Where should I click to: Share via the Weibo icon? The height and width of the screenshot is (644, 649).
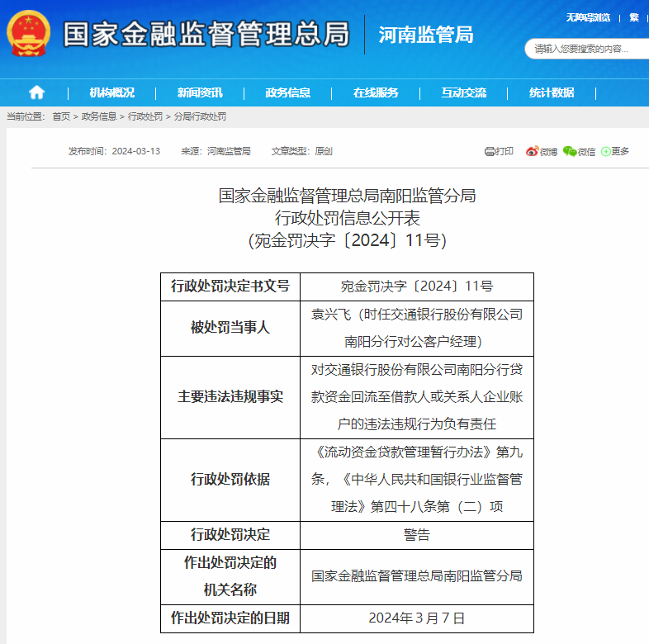[x=533, y=151]
